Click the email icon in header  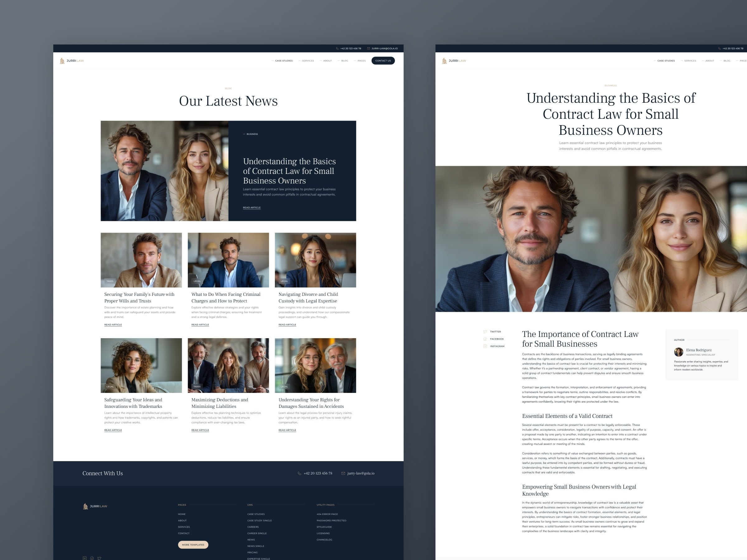[369, 49]
